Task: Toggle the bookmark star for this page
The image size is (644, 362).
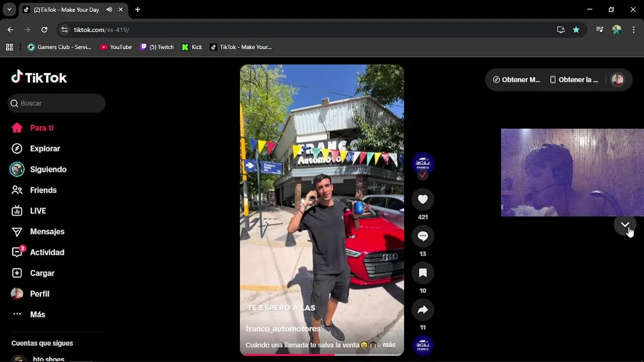Action: tap(576, 30)
